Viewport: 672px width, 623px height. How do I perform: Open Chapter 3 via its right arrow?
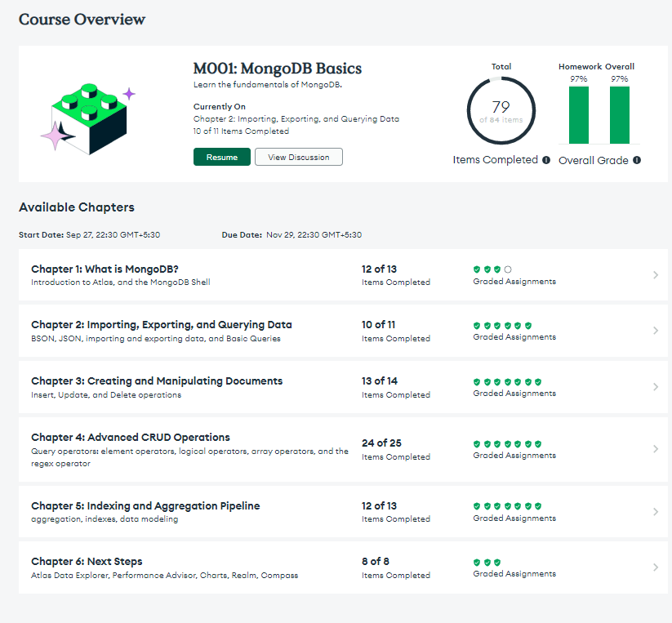click(x=656, y=387)
